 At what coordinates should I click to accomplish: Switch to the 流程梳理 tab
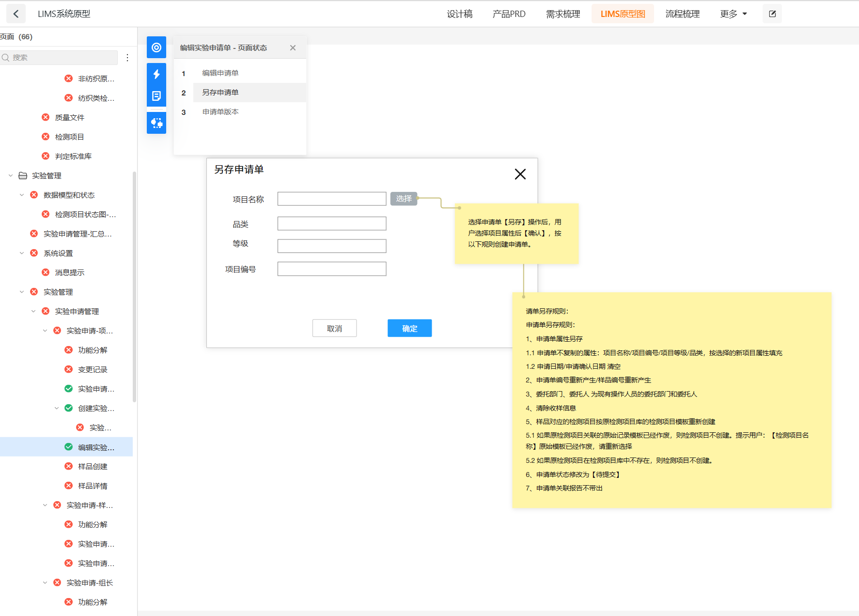[682, 14]
